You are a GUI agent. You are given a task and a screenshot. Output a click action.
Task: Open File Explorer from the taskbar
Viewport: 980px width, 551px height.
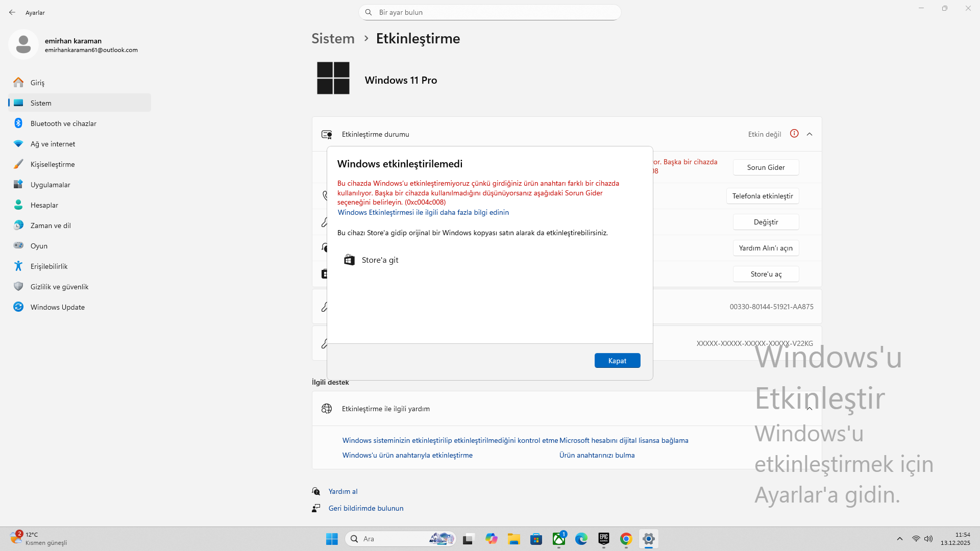pos(513,539)
